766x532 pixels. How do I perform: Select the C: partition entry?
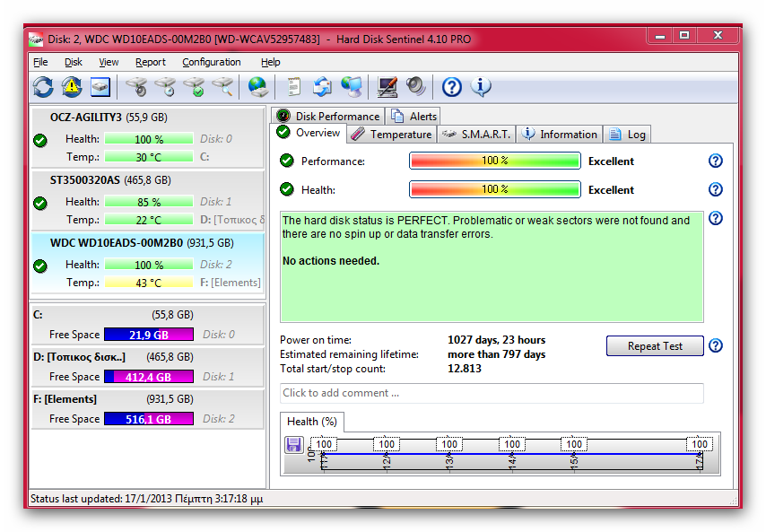click(147, 324)
